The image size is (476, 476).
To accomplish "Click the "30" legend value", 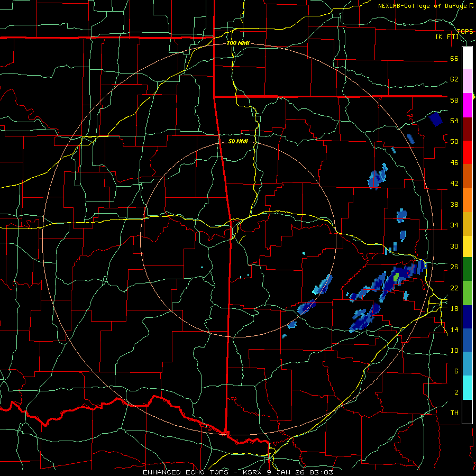I will click(454, 246).
